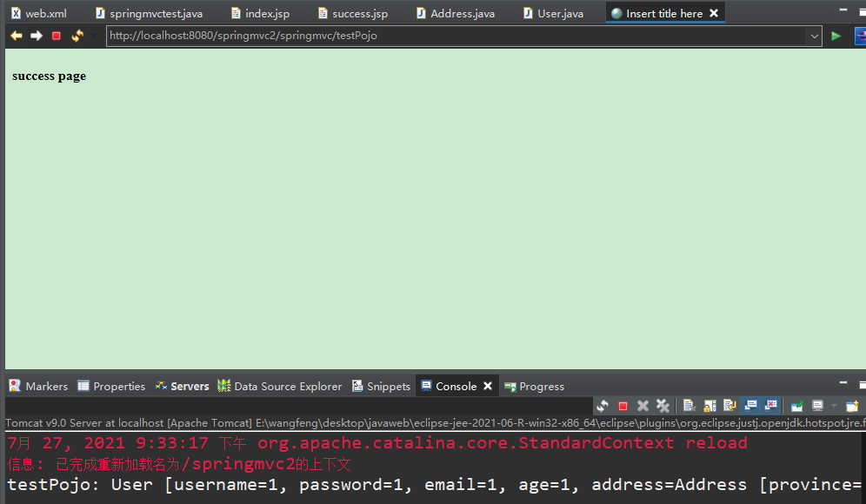866x504 pixels.
Task: Toggle show console on standard output
Action: pyautogui.click(x=750, y=407)
